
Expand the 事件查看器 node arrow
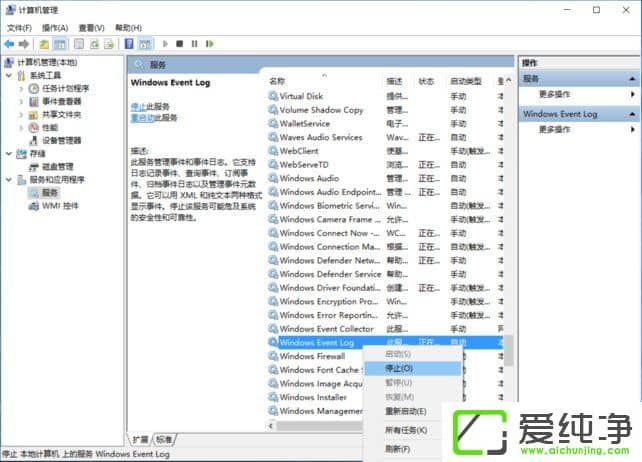[21, 102]
